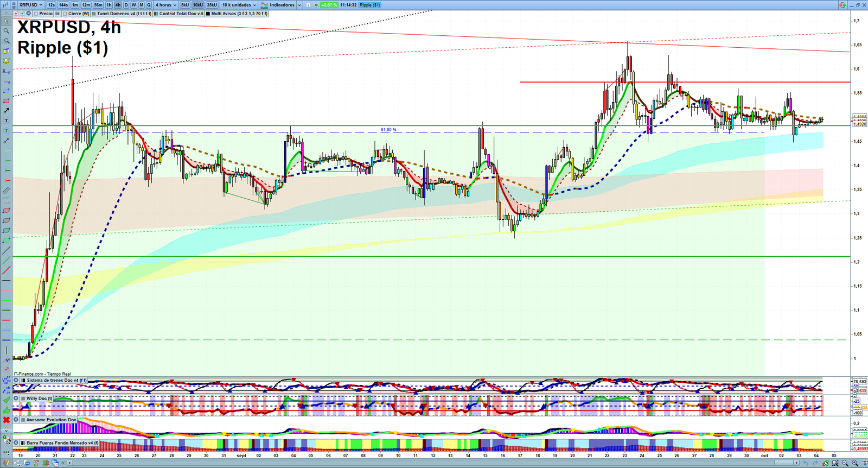The width and height of the screenshot is (868, 468).
Task: Close the Awesome Evolution Doc panel
Action: [16, 420]
